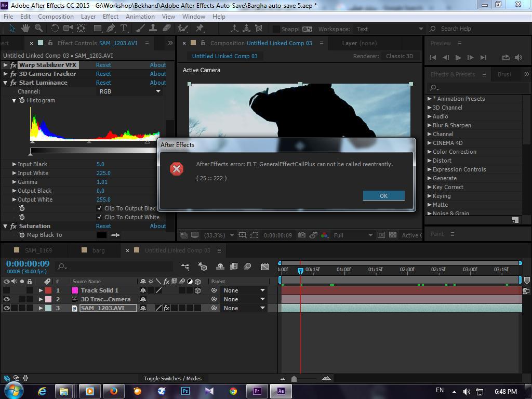Collapse the Start Luminance effect
Screen dimensions: 532x399
(x=5, y=83)
